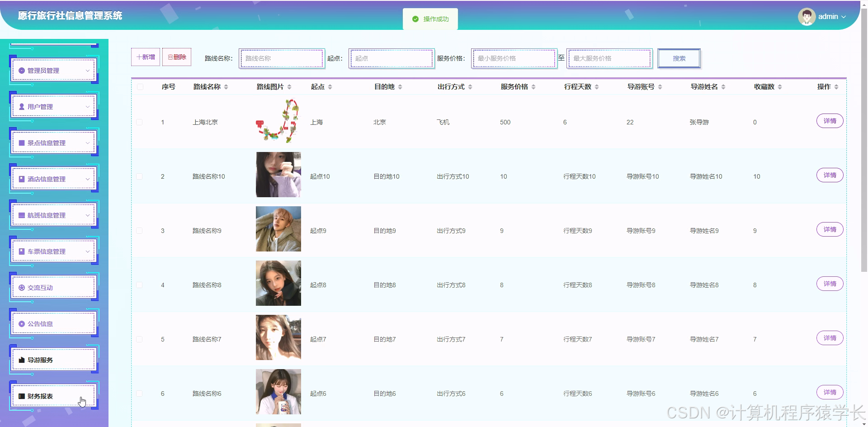Sort by 服务价格 column arrows
The image size is (868, 427).
pyautogui.click(x=533, y=87)
